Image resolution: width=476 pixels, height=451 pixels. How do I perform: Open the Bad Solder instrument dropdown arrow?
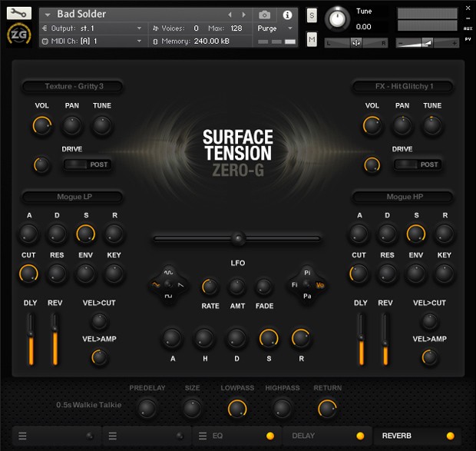pos(48,15)
